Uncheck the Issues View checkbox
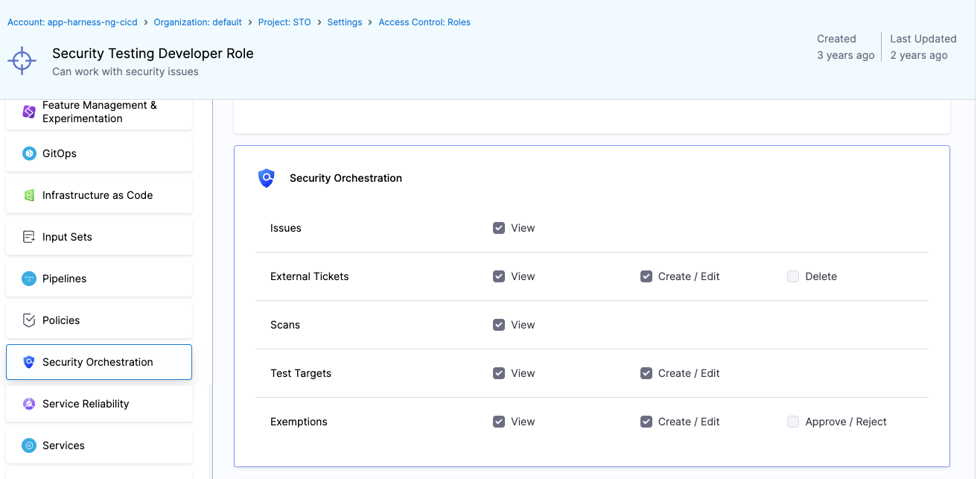This screenshot has height=479, width=980. coord(499,228)
